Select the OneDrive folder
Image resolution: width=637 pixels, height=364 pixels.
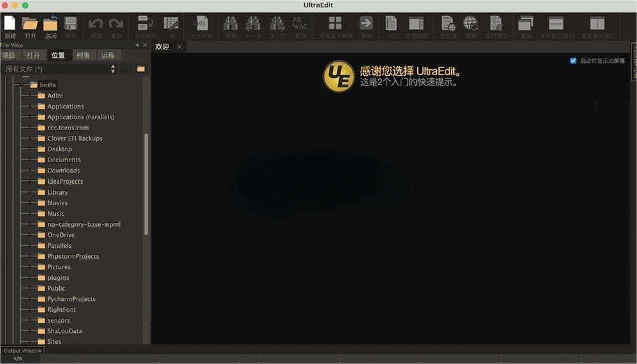(61, 235)
